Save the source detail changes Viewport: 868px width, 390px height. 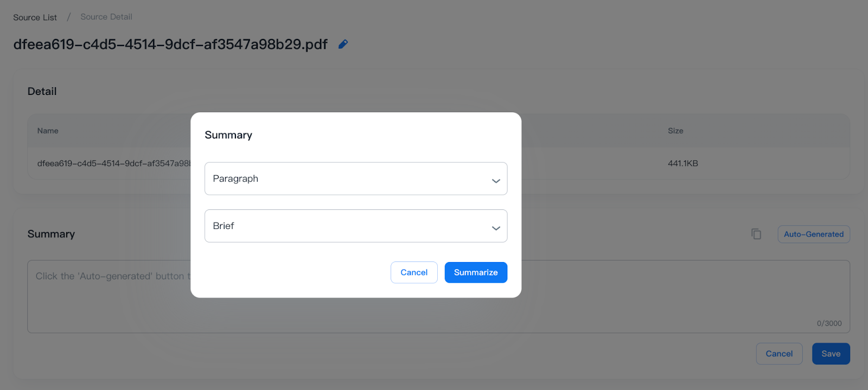point(831,354)
